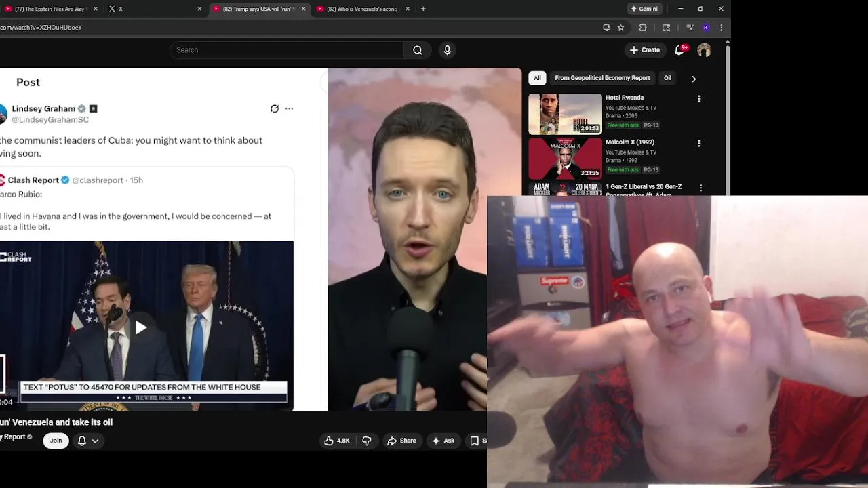The image size is (868, 488).
Task: Open the Chrome profile R icon
Action: click(x=705, y=28)
